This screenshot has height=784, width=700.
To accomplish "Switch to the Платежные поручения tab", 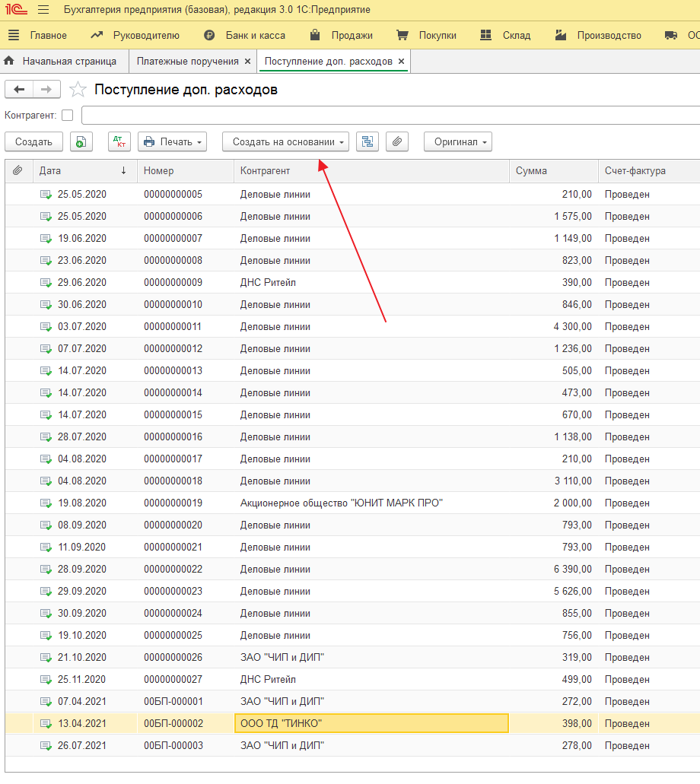I will pos(187,61).
